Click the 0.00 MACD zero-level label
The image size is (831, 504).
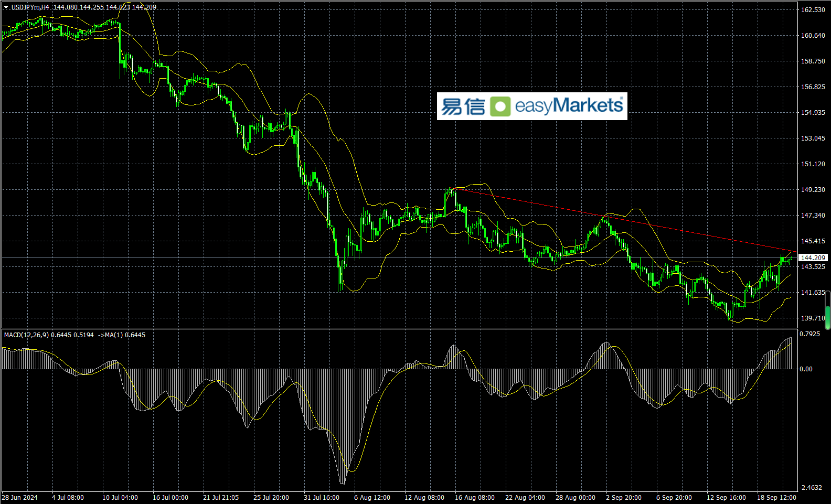(x=806, y=369)
